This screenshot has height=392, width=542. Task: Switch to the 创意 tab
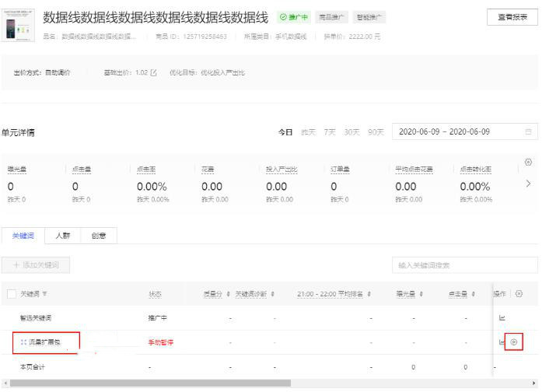click(x=99, y=236)
